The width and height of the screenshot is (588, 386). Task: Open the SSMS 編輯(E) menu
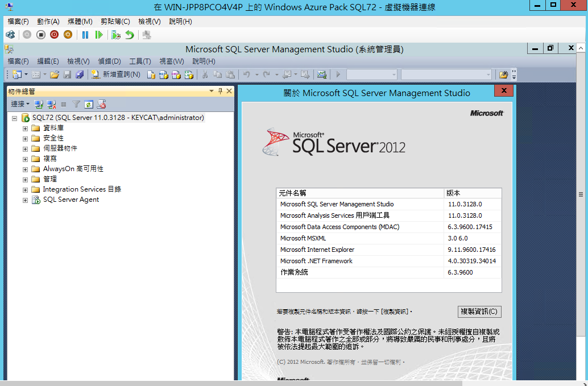(48, 61)
